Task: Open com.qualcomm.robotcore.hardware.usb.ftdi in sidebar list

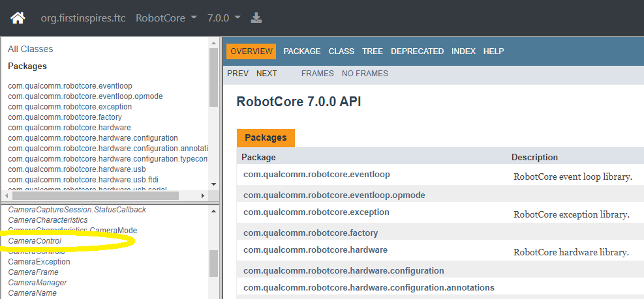Action: pyautogui.click(x=84, y=179)
